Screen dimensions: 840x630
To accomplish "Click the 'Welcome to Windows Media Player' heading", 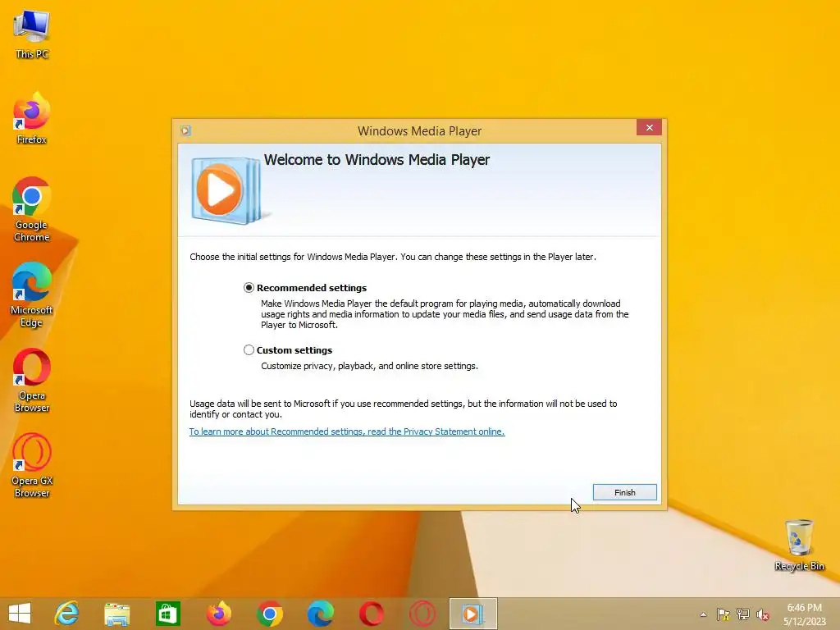I will (x=377, y=160).
